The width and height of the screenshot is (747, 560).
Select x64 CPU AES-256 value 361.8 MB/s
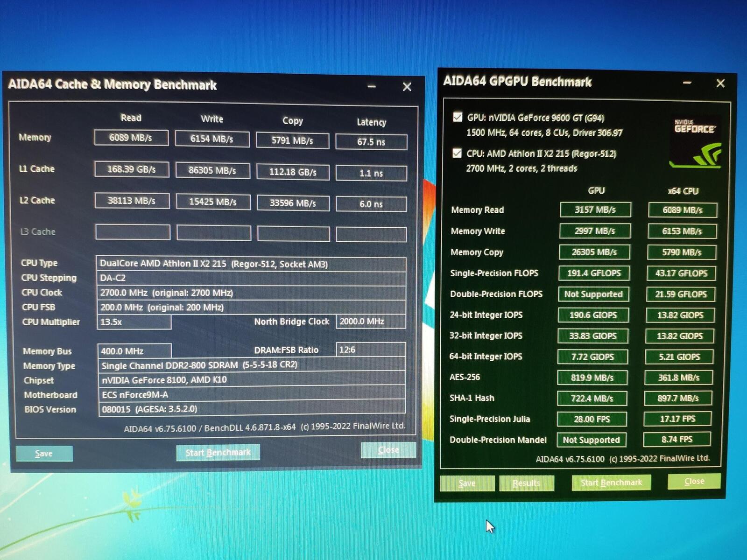[x=679, y=378]
